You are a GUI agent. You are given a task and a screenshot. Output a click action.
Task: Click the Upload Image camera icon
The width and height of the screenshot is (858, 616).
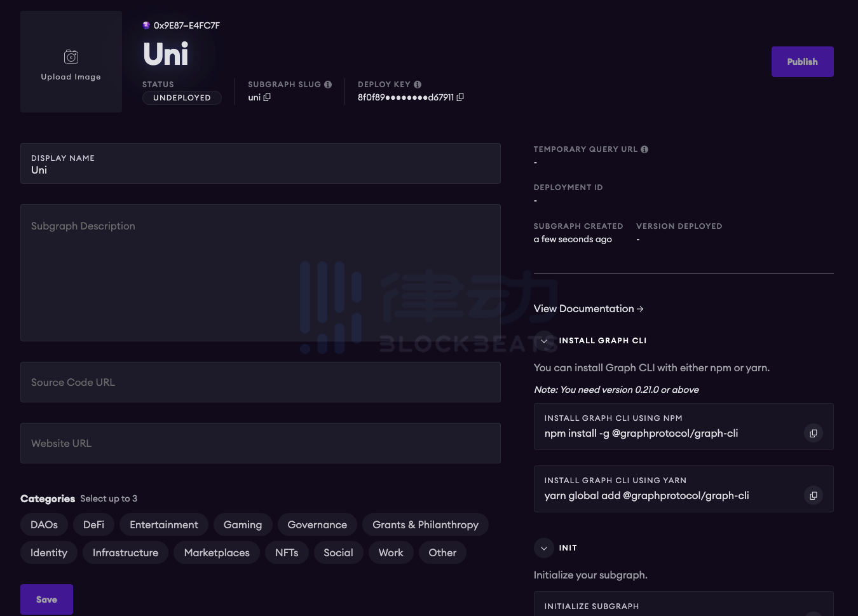click(71, 57)
